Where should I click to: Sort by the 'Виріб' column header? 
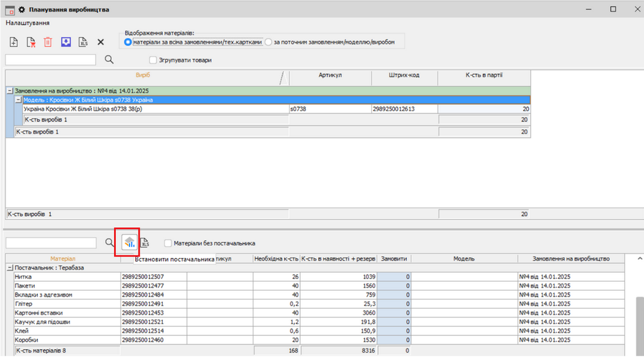pyautogui.click(x=143, y=75)
